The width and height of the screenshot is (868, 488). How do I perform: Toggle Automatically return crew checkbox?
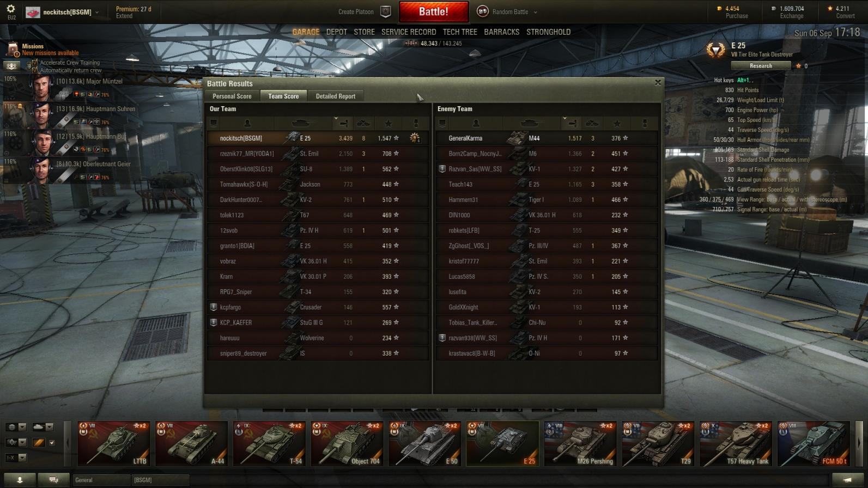(x=35, y=70)
